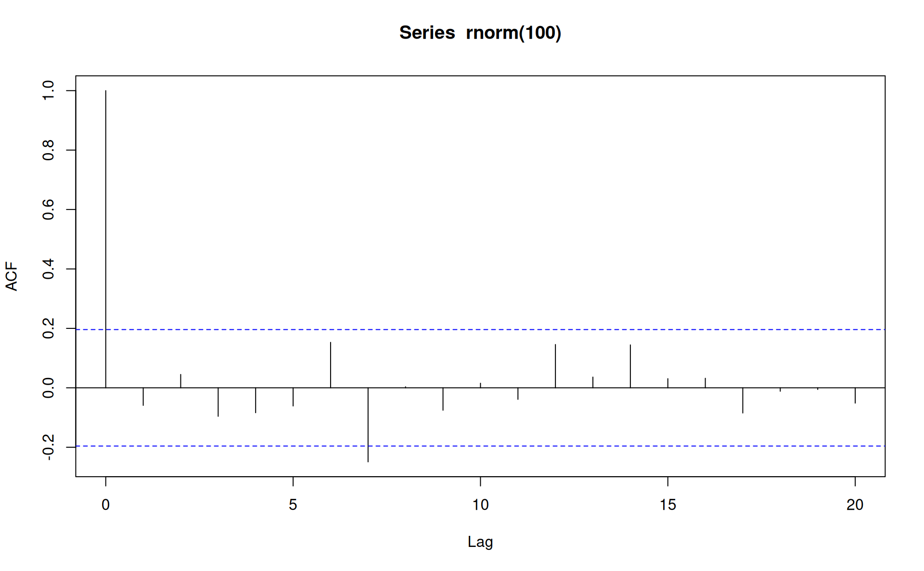Image resolution: width=924 pixels, height=571 pixels.
Task: Click the plot title "Series rnorm(100)"
Action: click(480, 33)
